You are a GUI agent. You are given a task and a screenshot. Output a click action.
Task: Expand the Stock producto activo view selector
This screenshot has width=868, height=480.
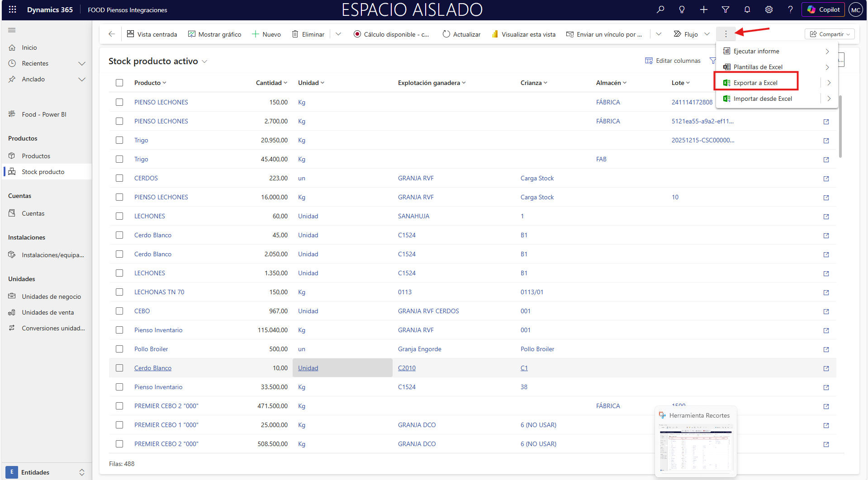204,61
